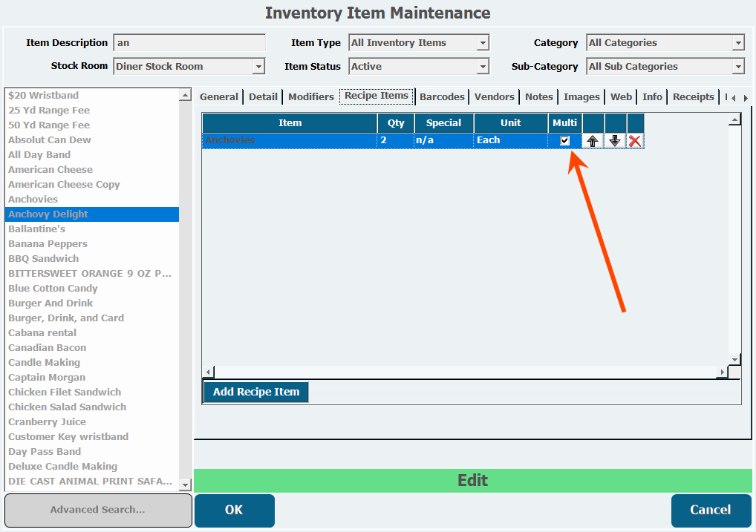
Task: Click Add Recipe Item button
Action: point(256,392)
